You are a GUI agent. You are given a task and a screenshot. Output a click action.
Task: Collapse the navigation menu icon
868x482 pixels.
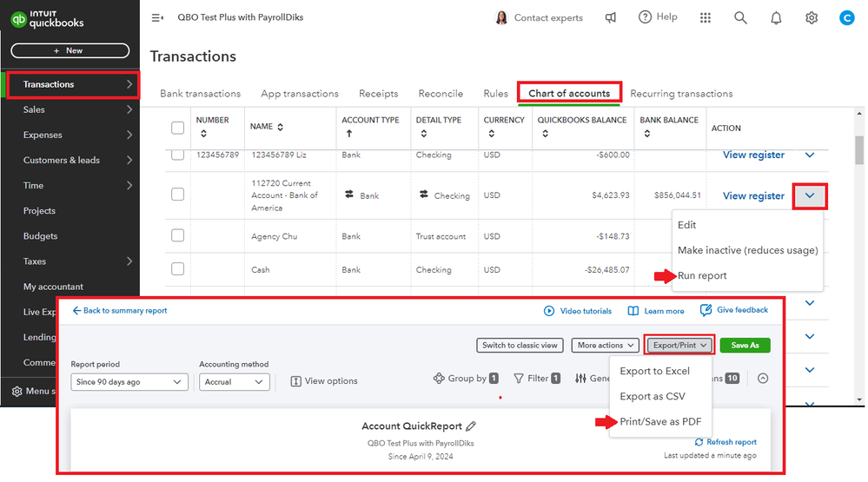click(157, 17)
